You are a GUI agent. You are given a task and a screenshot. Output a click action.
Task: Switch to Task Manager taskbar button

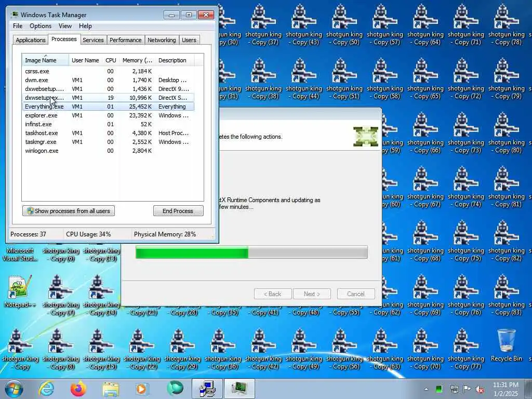240,389
